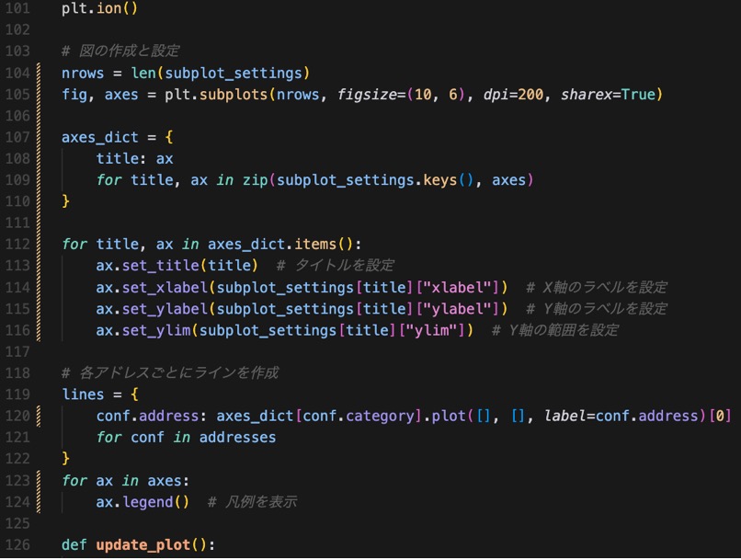Click line number 126 in the gutter
The height and width of the screenshot is (560, 741).
pos(16,544)
